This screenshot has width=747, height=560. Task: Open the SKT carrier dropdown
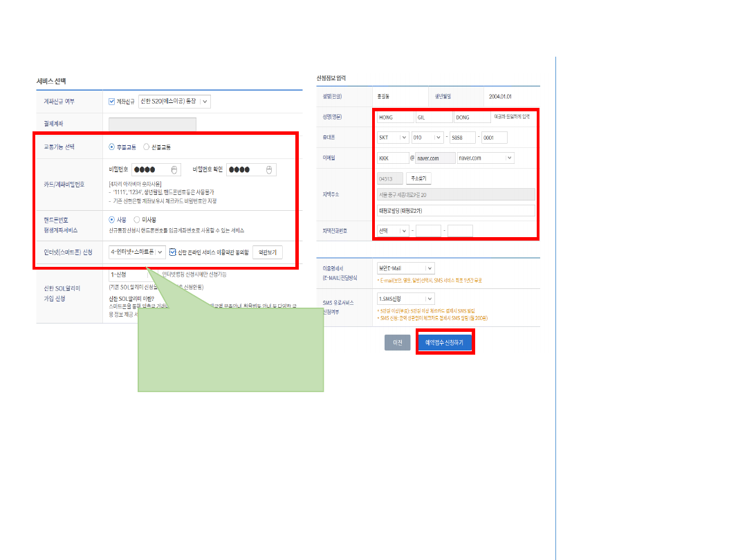(404, 138)
